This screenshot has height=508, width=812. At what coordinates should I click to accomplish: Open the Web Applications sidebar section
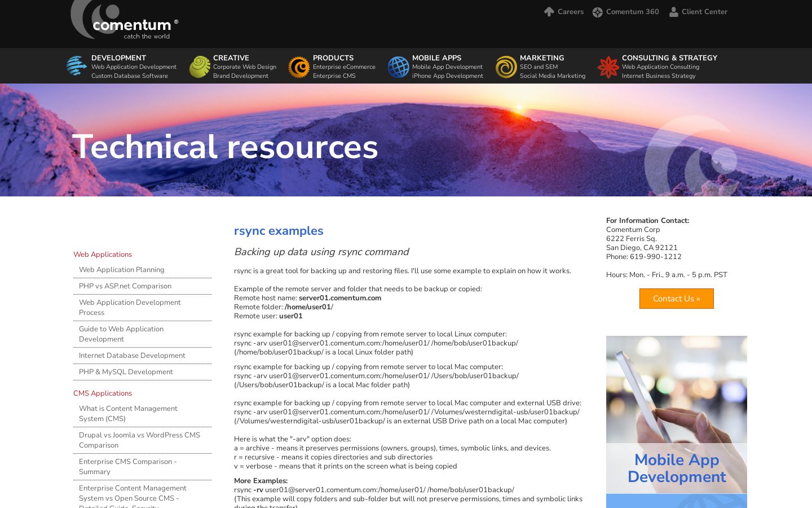[x=103, y=255]
